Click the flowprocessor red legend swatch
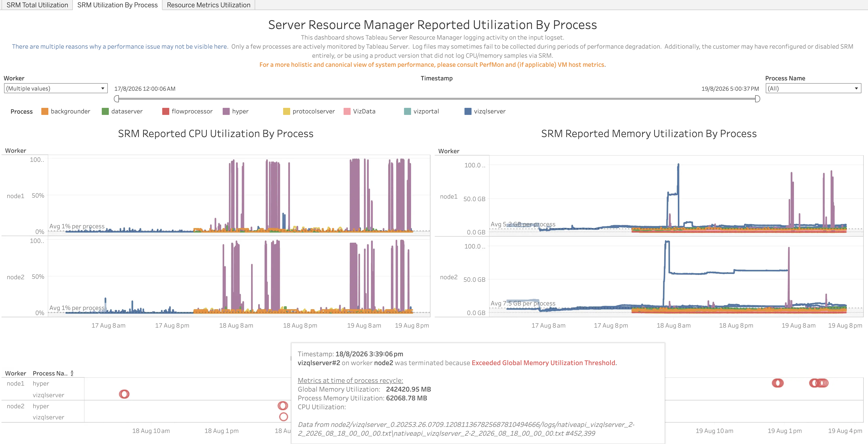The width and height of the screenshot is (868, 444). tap(165, 111)
